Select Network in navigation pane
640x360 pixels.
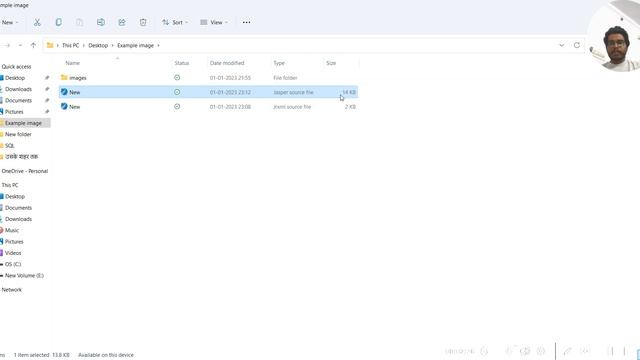click(11, 290)
